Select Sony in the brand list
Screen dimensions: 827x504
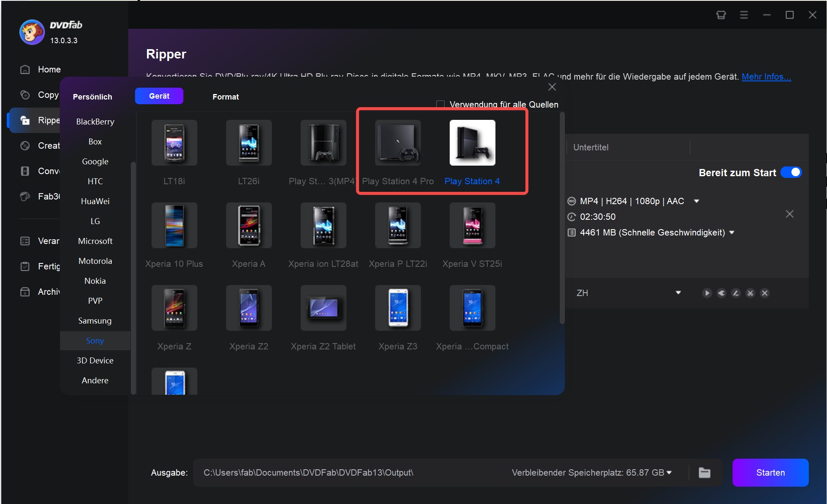click(95, 341)
